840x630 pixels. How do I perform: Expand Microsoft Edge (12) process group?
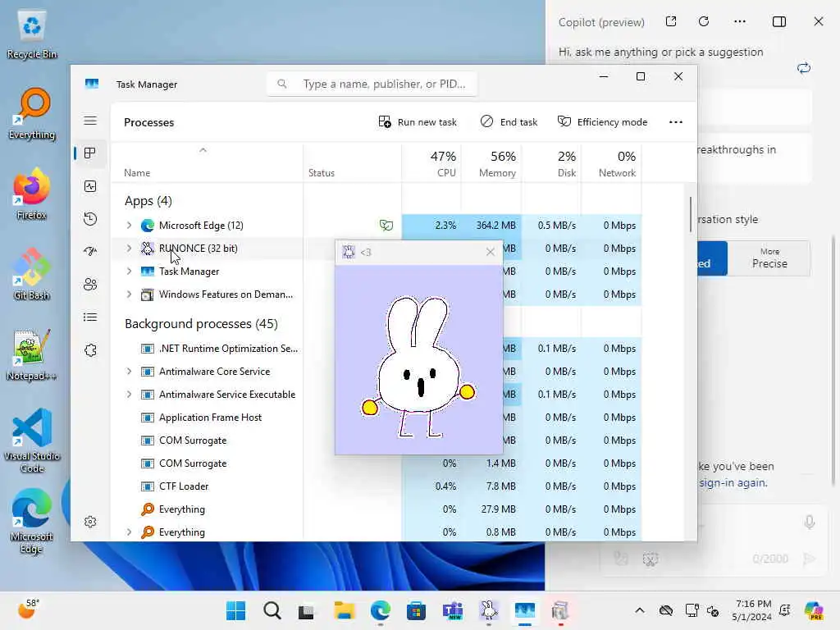tap(129, 226)
